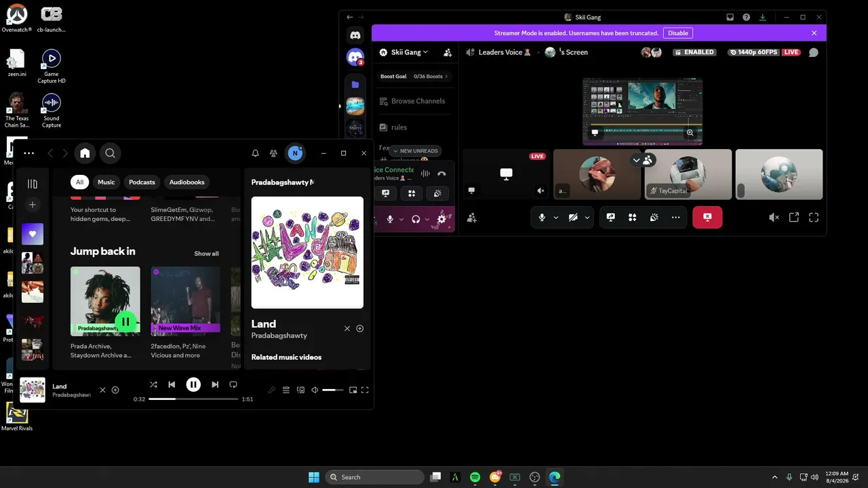Image resolution: width=868 pixels, height=488 pixels.
Task: Open camera options arrow in call controls
Action: click(587, 218)
